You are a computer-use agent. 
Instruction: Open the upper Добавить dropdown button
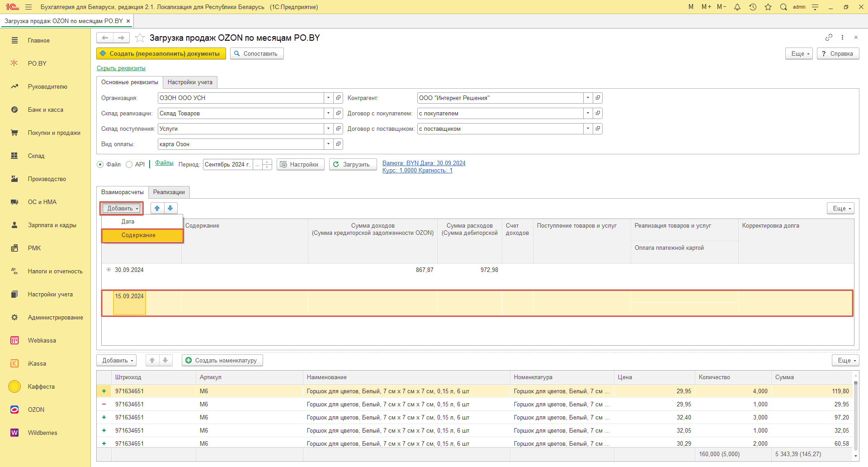122,208
